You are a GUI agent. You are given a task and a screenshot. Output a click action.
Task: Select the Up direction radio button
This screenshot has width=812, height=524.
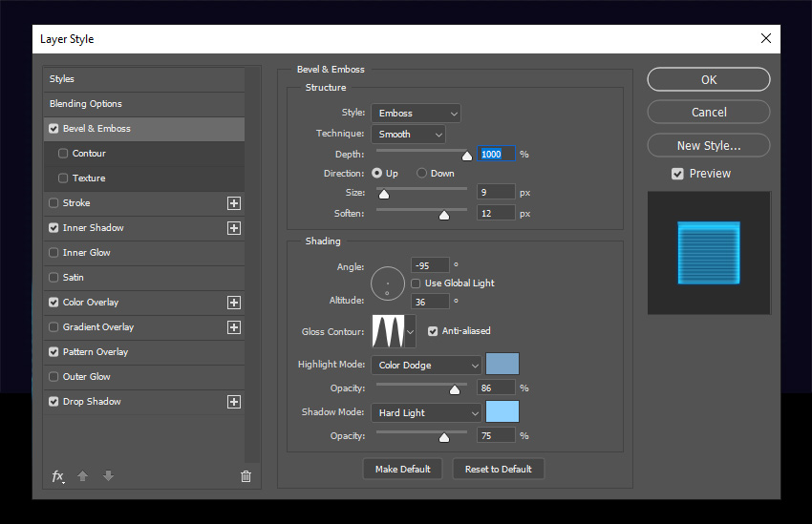point(377,174)
